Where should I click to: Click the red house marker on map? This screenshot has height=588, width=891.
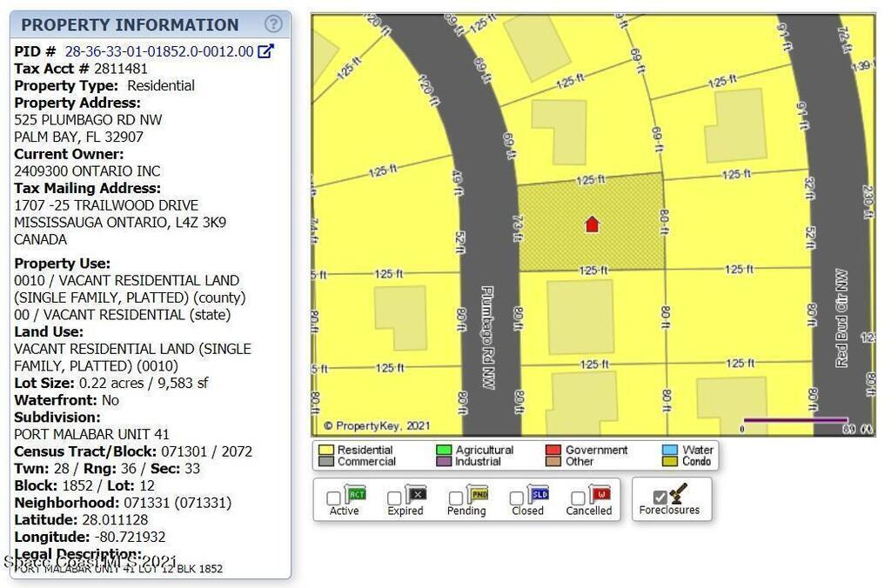592,224
